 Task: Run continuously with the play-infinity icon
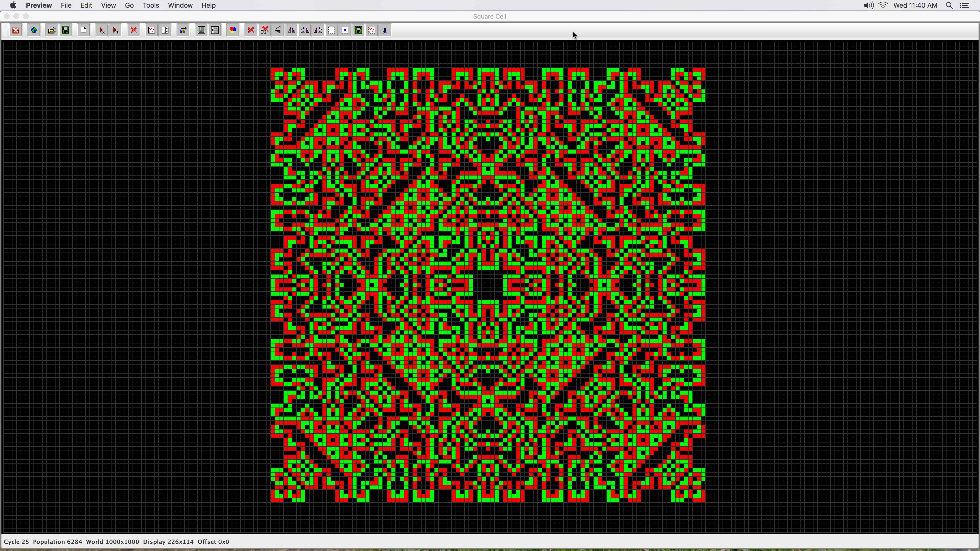click(102, 30)
